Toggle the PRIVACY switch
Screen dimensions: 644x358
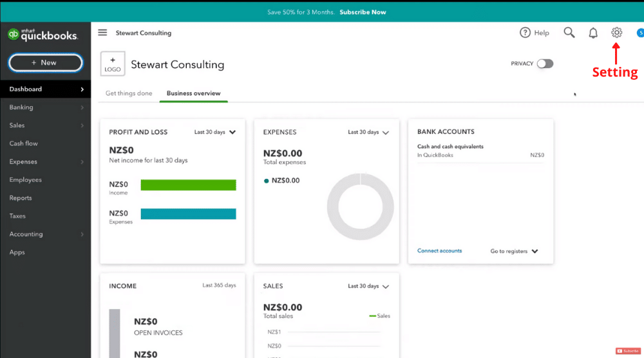click(x=545, y=64)
